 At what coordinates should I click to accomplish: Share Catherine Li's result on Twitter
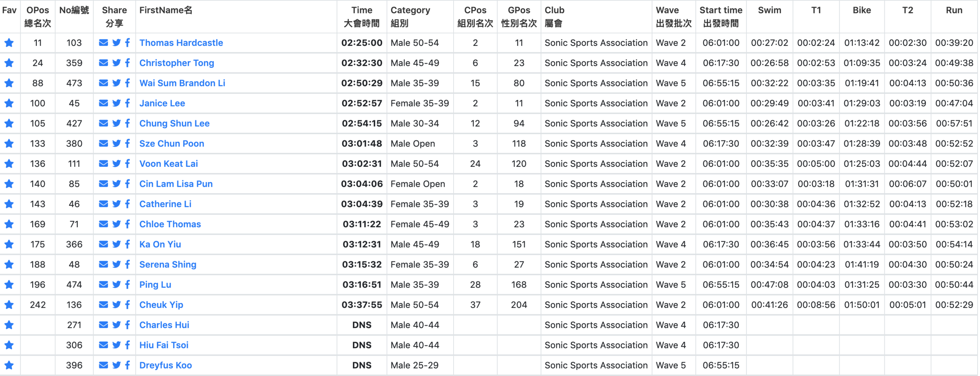(115, 204)
